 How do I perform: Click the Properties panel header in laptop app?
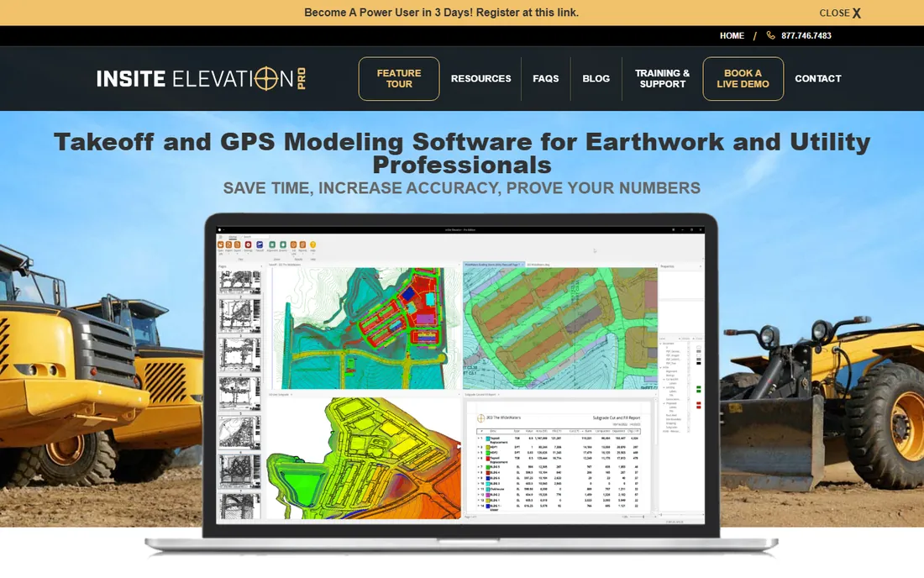(x=680, y=266)
